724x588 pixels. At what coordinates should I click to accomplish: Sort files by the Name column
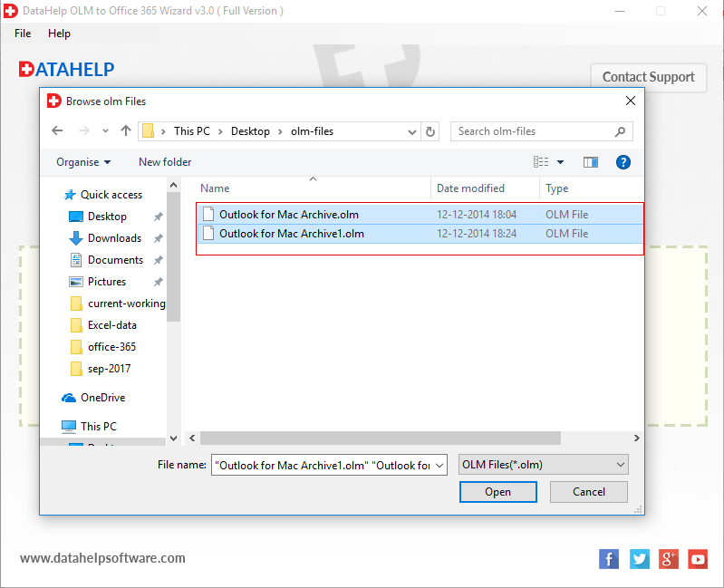pos(215,188)
